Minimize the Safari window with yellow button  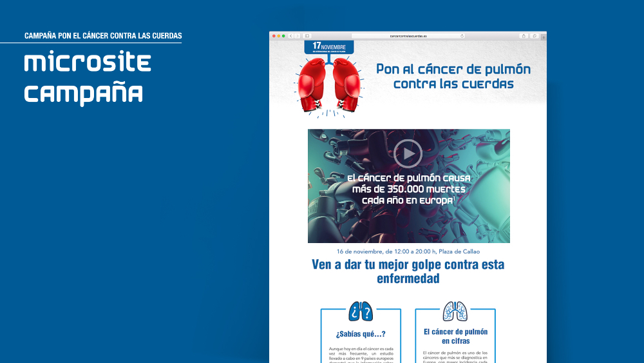point(279,36)
